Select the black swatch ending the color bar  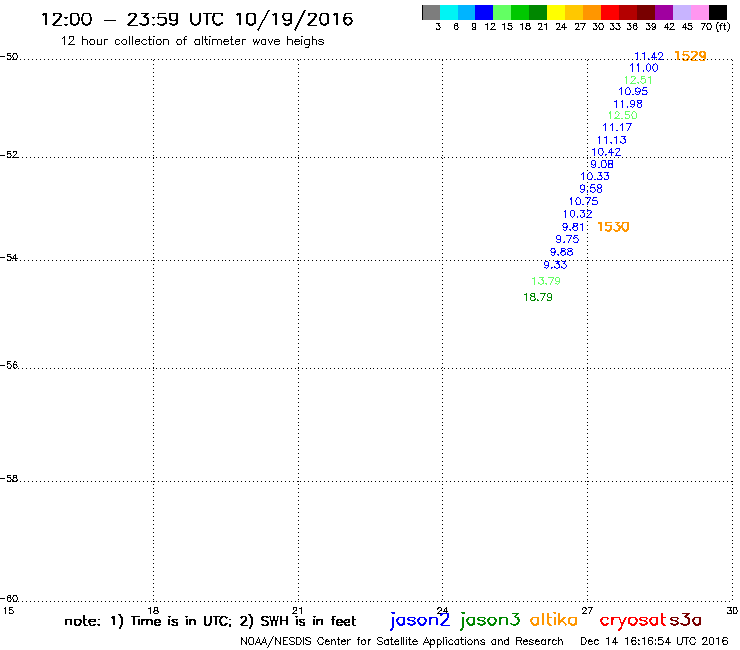pyautogui.click(x=717, y=12)
